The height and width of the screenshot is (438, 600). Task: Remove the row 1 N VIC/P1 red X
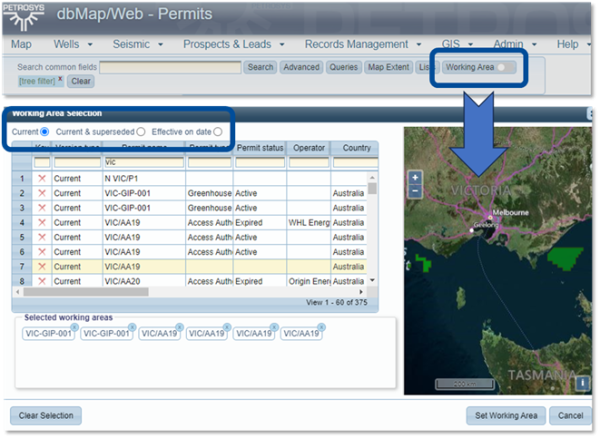coord(42,179)
